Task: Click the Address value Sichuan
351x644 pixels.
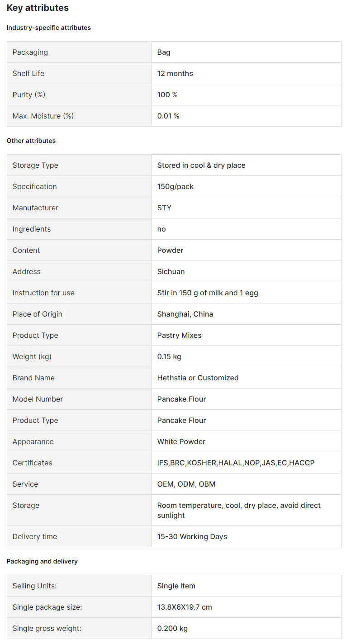Action: 171,271
